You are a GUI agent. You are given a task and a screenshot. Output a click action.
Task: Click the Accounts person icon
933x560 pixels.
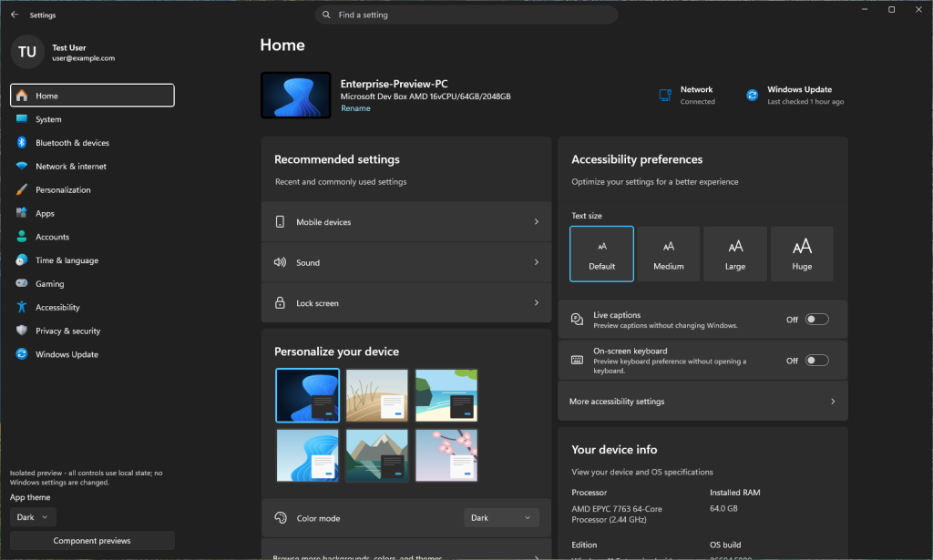[22, 237]
